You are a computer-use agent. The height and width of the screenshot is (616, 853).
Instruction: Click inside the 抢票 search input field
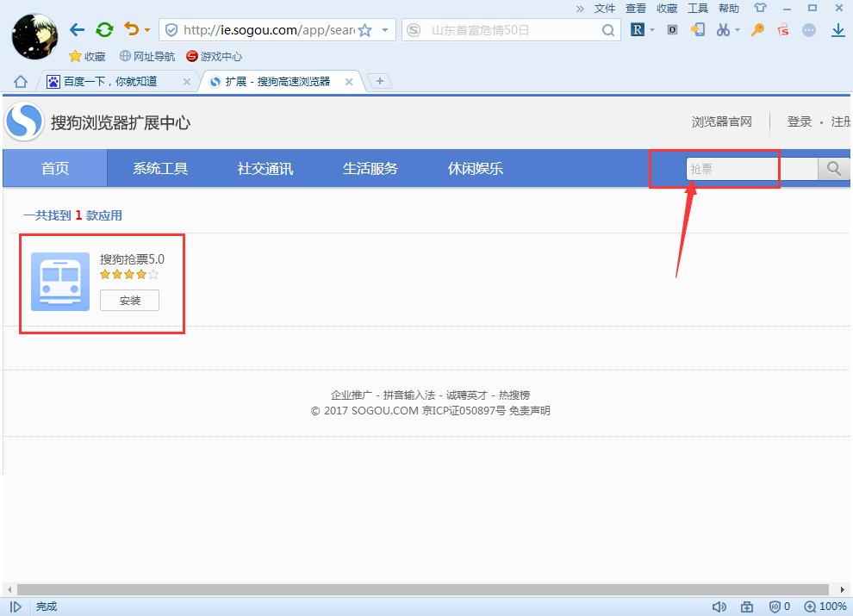tap(746, 169)
